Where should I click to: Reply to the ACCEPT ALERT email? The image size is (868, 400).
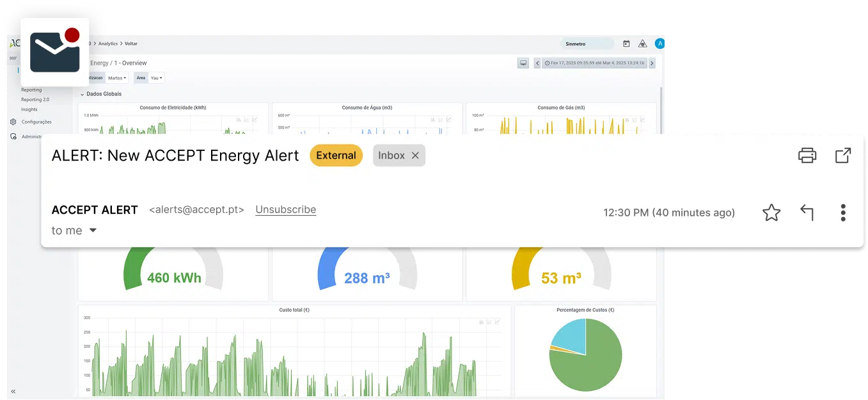[x=807, y=212]
